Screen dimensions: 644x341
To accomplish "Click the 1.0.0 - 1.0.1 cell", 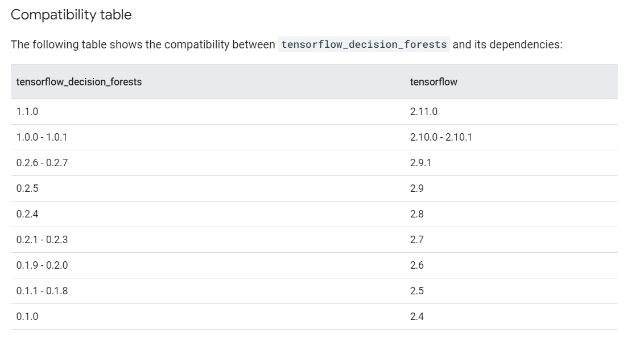I will tap(42, 137).
